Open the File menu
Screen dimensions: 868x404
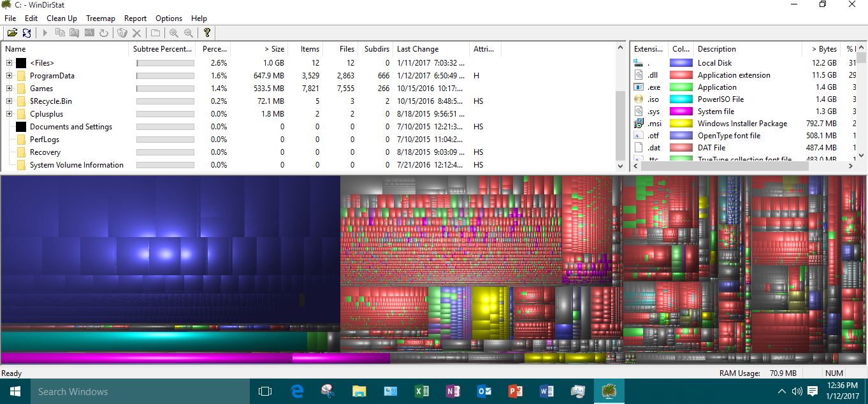(10, 18)
